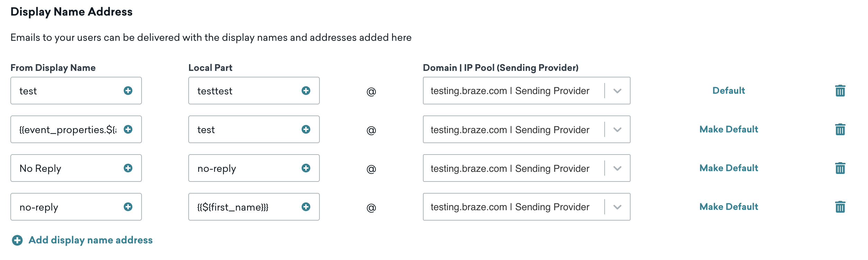Focus the testtest local part field
The width and height of the screenshot is (868, 260).
point(254,91)
